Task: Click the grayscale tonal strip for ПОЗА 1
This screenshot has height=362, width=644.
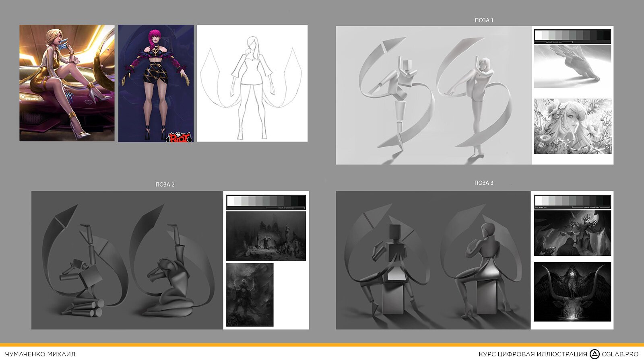Action: coord(572,36)
